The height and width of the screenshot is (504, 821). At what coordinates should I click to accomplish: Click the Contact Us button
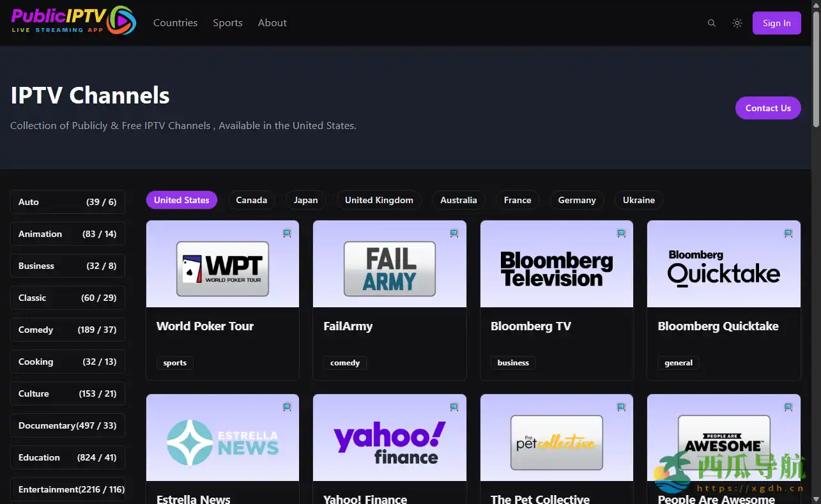pyautogui.click(x=767, y=108)
